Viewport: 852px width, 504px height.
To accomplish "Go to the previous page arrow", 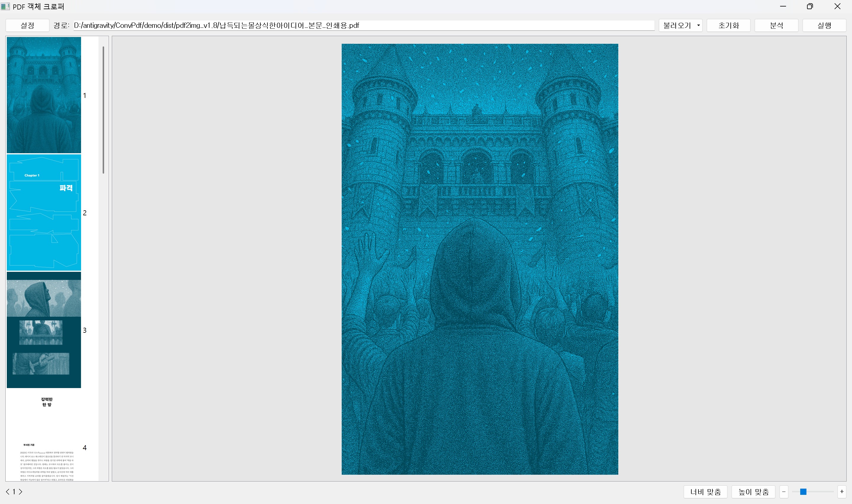I will click(x=7, y=492).
